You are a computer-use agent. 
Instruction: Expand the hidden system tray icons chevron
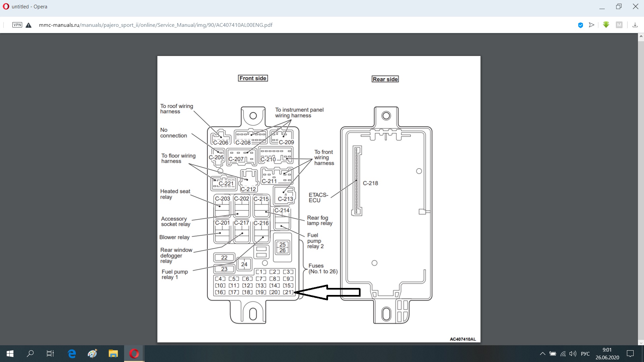(542, 354)
